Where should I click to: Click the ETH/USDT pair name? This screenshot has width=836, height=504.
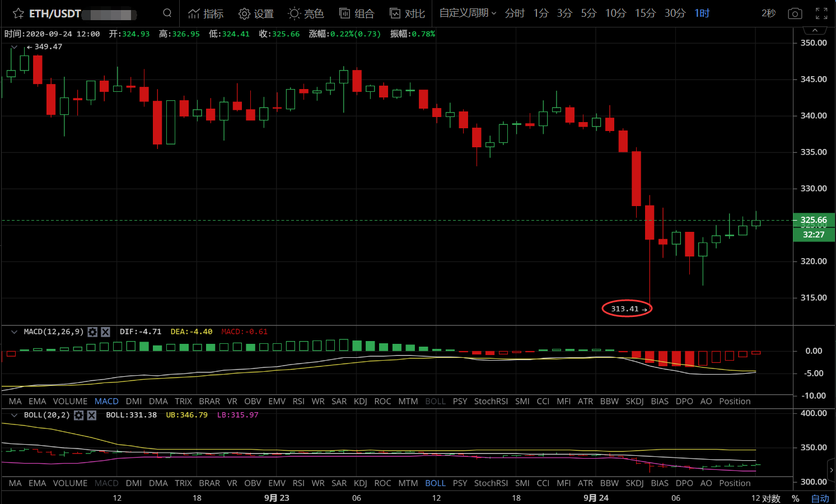pyautogui.click(x=55, y=13)
